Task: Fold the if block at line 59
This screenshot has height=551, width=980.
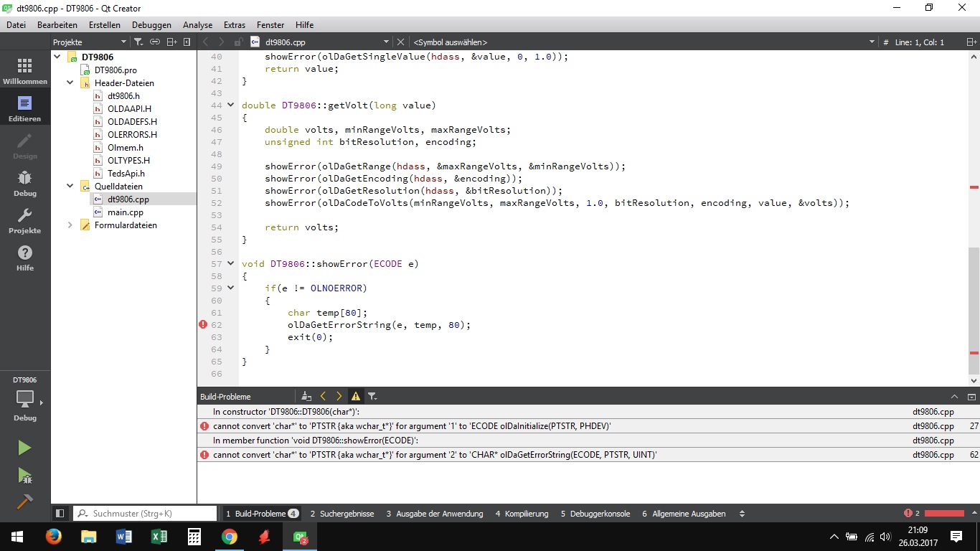Action: coord(230,288)
